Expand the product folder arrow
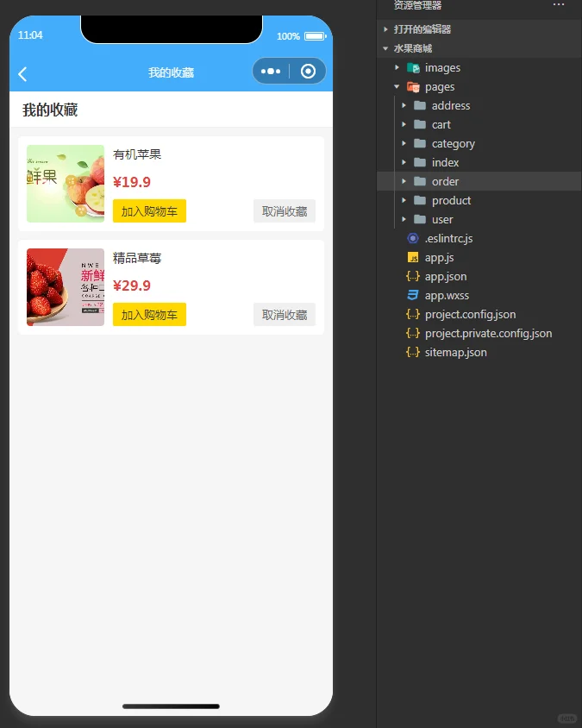The width and height of the screenshot is (582, 728). point(404,201)
